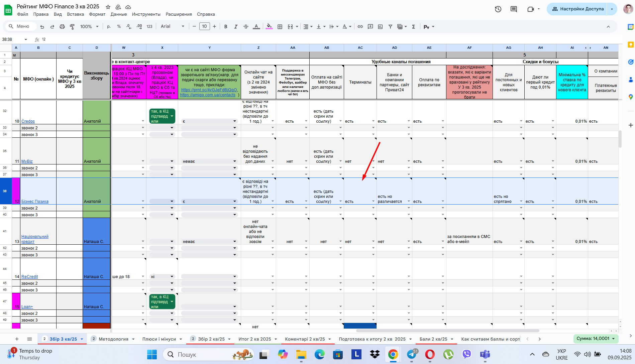
Task: Toggle strikethrough formatting
Action: pyautogui.click(x=246, y=27)
